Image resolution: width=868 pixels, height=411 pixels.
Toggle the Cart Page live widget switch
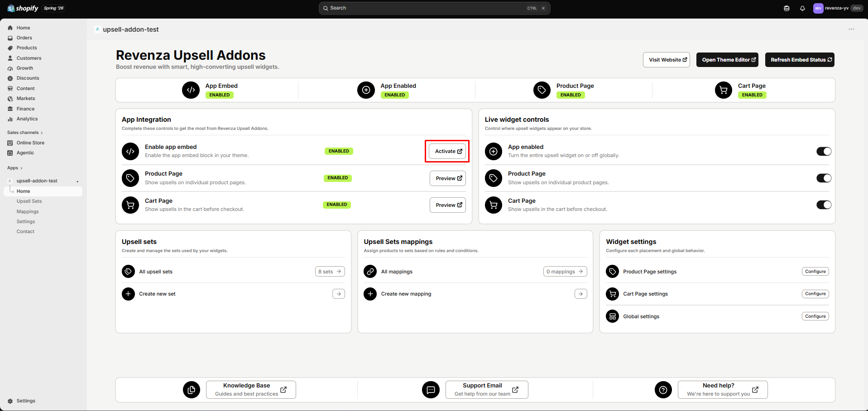click(824, 205)
